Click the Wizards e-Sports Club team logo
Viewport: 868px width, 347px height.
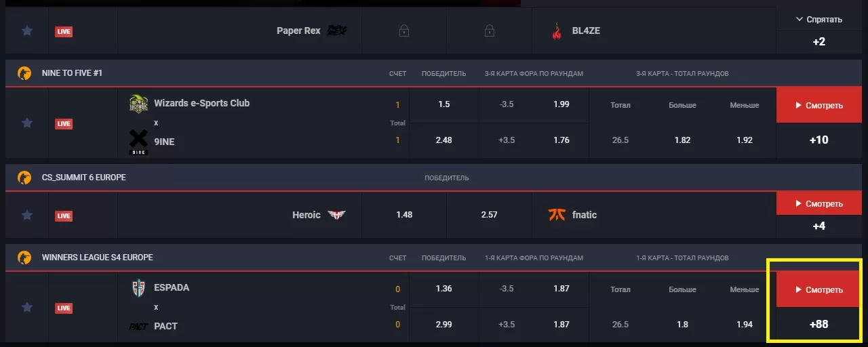[138, 104]
